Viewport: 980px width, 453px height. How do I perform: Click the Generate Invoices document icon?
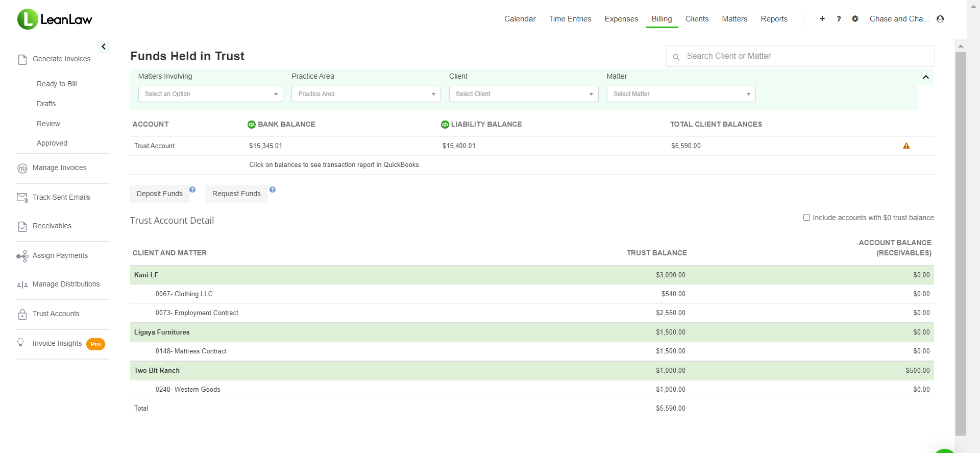[x=22, y=59]
